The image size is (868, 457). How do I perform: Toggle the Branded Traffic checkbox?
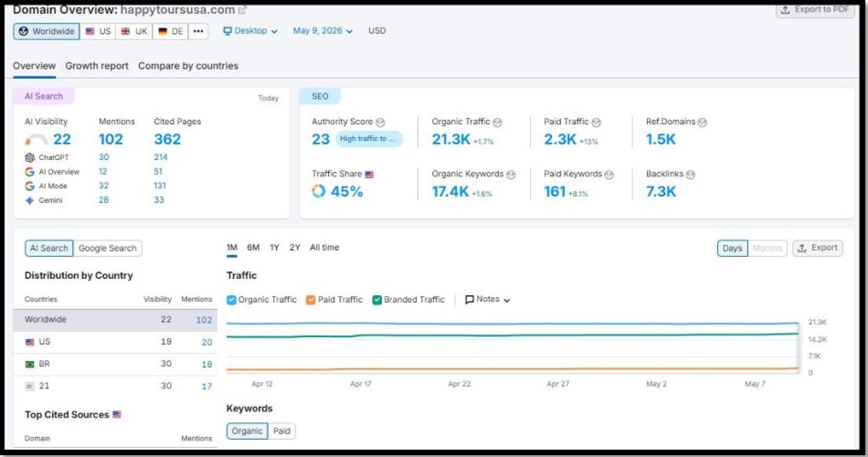pyautogui.click(x=377, y=299)
